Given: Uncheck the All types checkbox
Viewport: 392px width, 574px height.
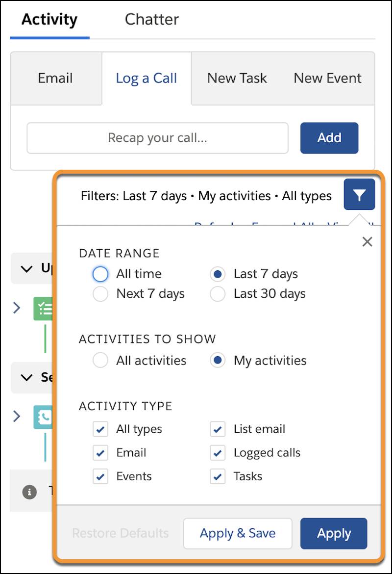Looking at the screenshot, I should pos(100,429).
